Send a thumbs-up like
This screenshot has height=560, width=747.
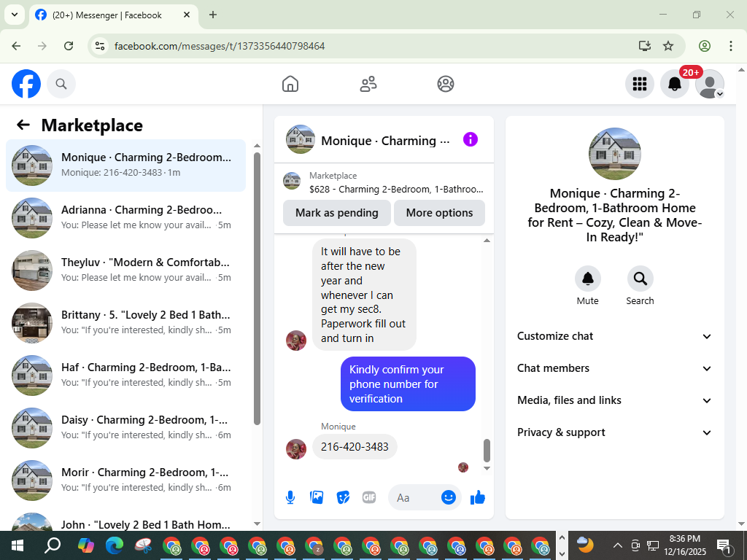coord(477,497)
